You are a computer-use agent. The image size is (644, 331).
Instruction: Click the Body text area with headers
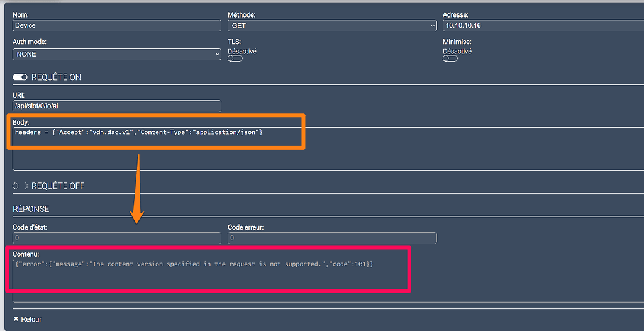328,149
